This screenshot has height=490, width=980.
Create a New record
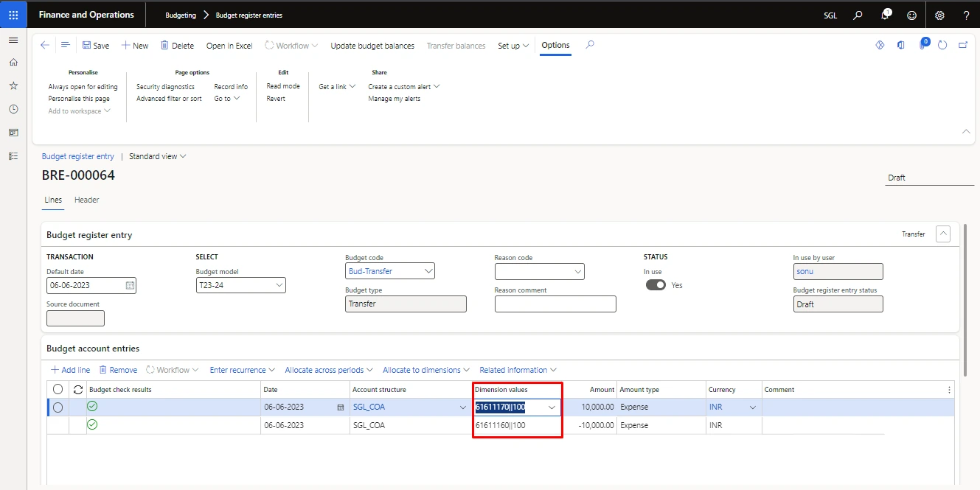pos(135,46)
